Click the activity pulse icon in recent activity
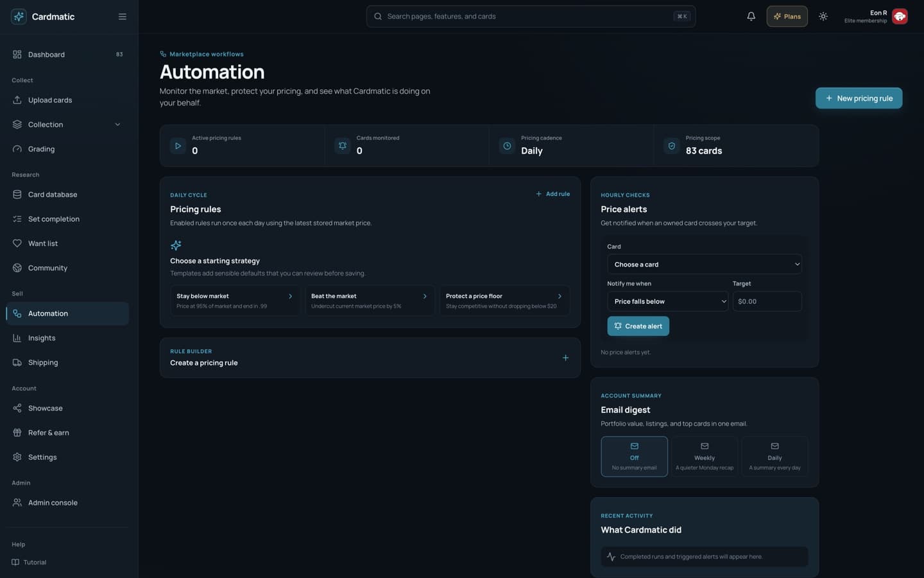 click(611, 557)
